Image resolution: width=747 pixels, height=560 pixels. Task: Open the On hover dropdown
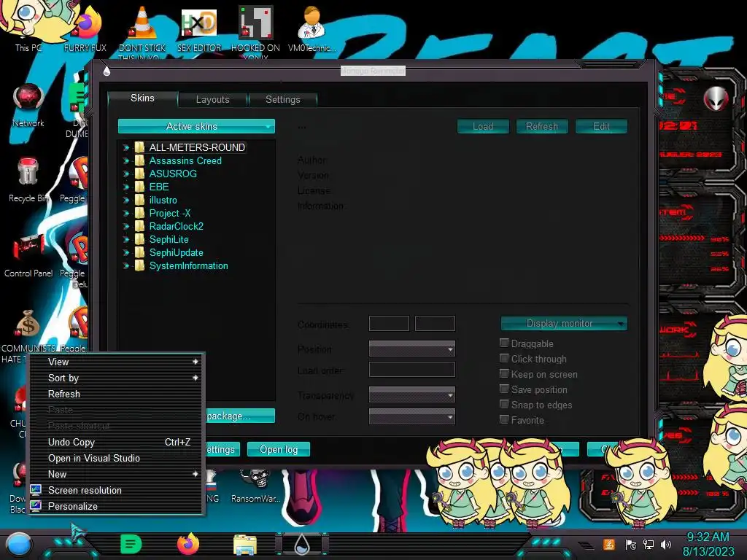click(x=412, y=416)
